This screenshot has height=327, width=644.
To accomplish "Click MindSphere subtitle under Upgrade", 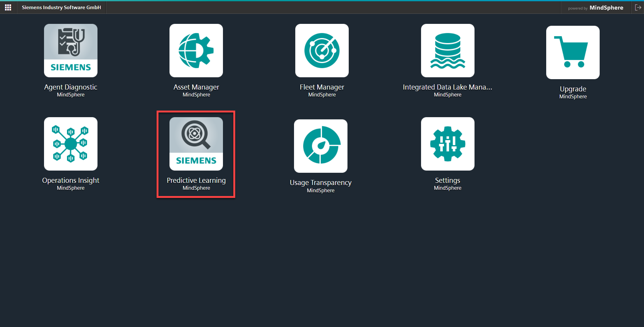I will 573,97.
